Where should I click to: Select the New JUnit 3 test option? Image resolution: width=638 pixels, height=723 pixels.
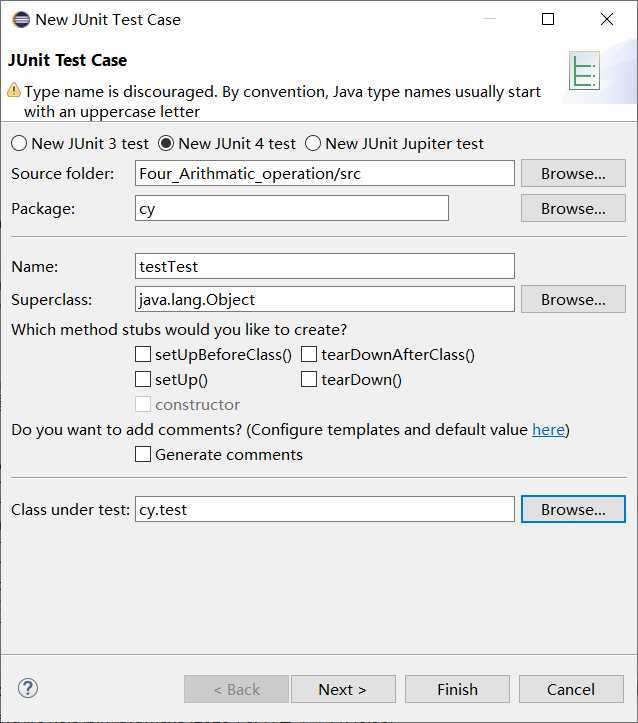click(x=19, y=143)
